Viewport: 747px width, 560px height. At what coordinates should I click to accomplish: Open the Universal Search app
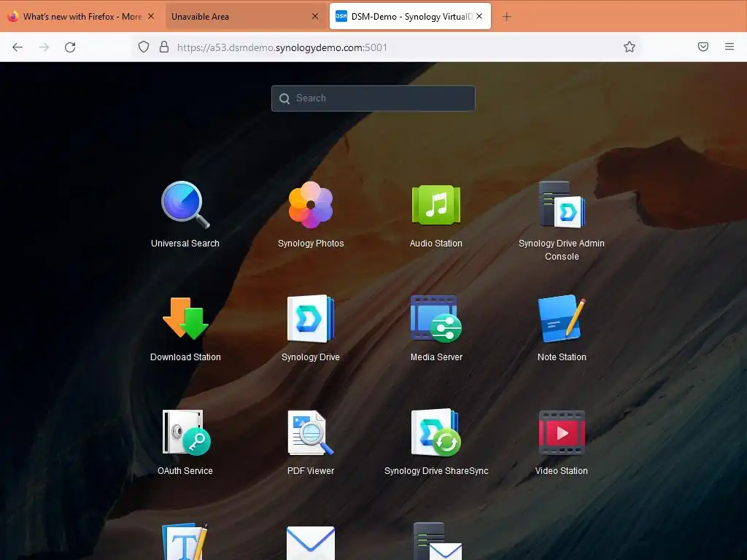point(185,205)
